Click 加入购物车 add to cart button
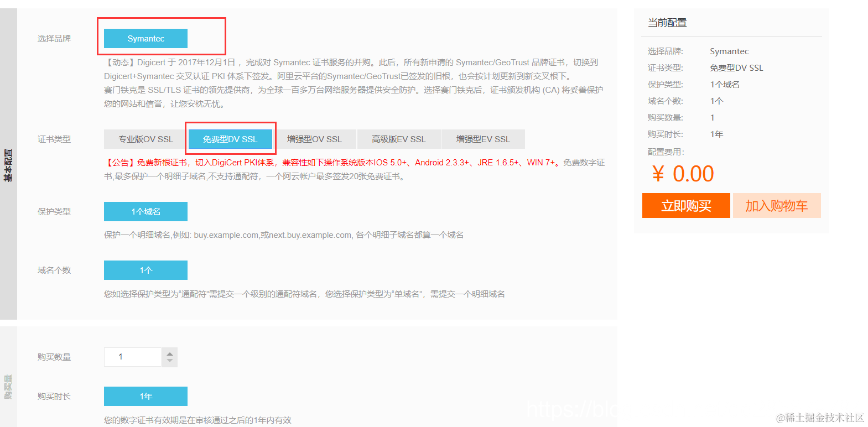 [x=777, y=206]
